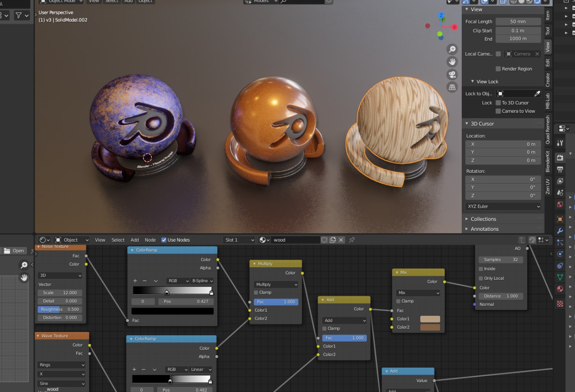Toggle camera view with the camera icon
This screenshot has width=575, height=392.
pos(452,74)
